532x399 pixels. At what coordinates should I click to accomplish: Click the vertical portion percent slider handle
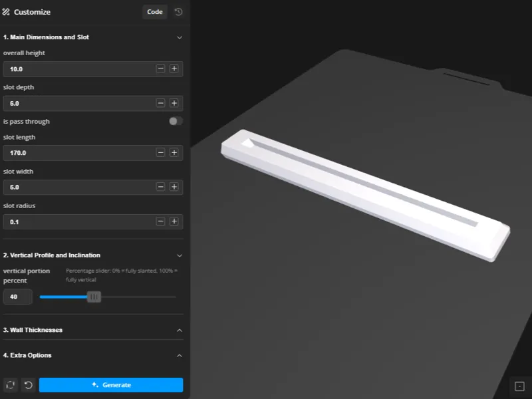94,297
